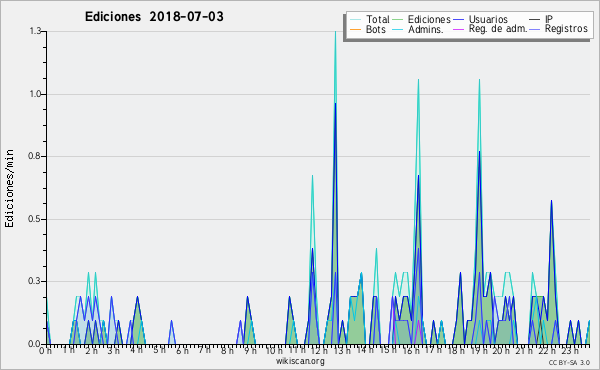Viewport: 600px width, 370px height.
Task: Click the CC BY-SA 3.0 license text
Action: 569,362
